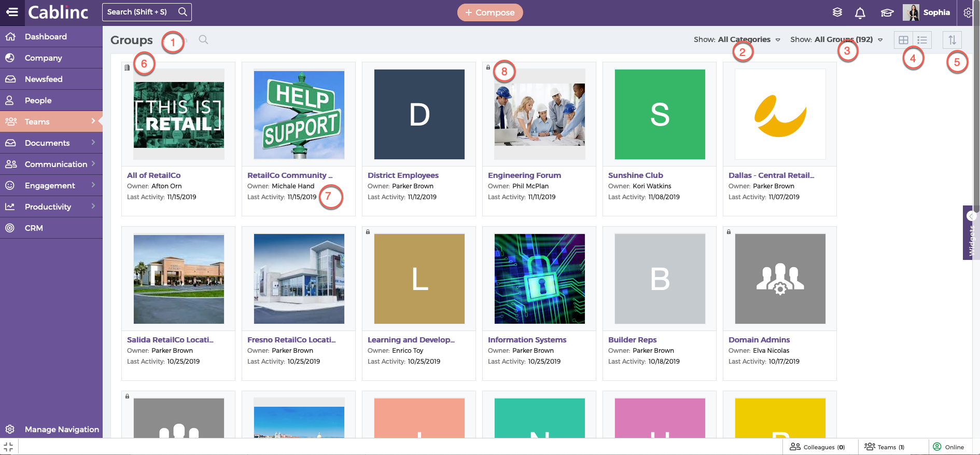
Task: Open Colleagues (0) in the status bar
Action: 817,447
